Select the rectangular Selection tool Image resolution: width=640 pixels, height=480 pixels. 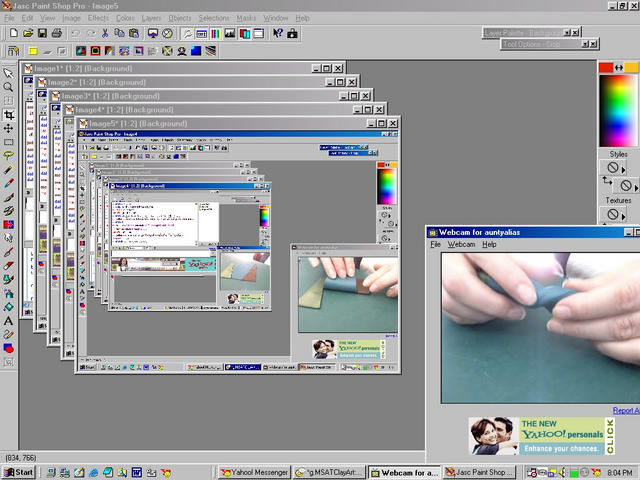8,142
